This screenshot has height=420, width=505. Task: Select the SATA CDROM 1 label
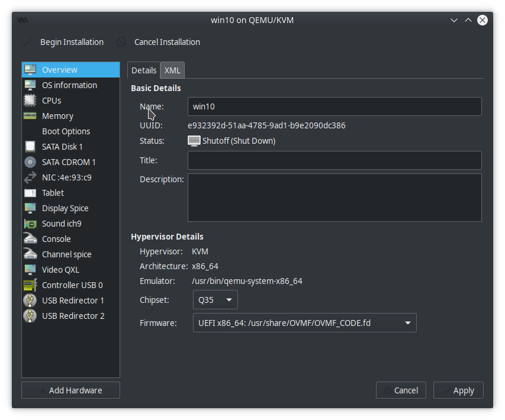coord(69,162)
